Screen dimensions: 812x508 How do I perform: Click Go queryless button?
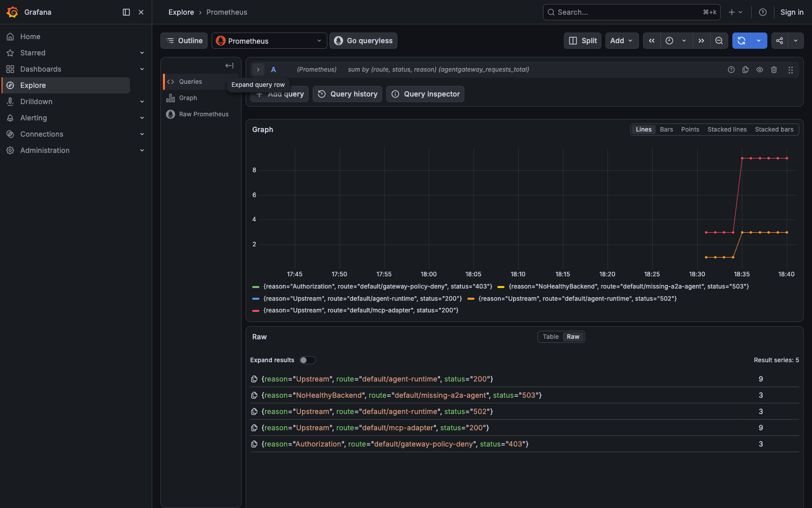coord(363,41)
